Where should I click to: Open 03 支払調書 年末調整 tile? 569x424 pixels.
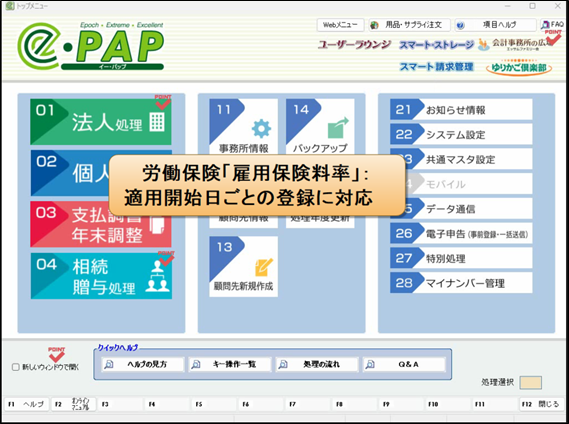pyautogui.click(x=101, y=224)
